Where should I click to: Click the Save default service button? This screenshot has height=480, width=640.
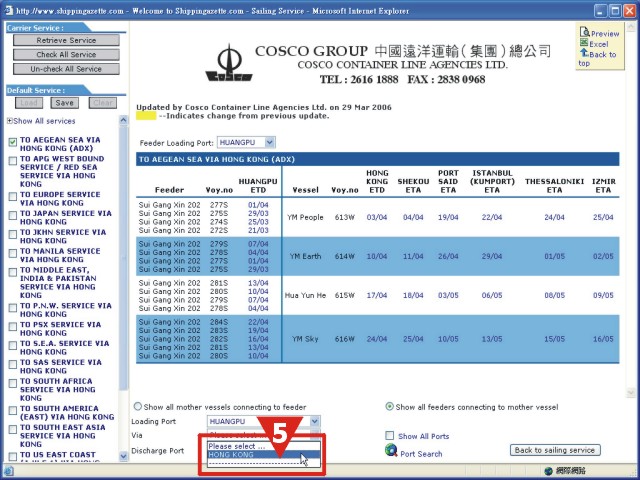[x=64, y=103]
